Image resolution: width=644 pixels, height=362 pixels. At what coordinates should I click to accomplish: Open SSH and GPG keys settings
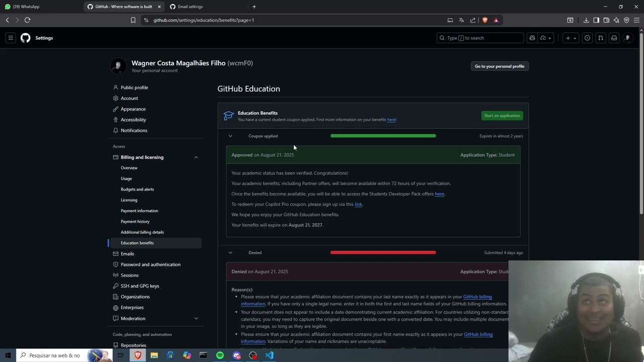[x=140, y=286]
